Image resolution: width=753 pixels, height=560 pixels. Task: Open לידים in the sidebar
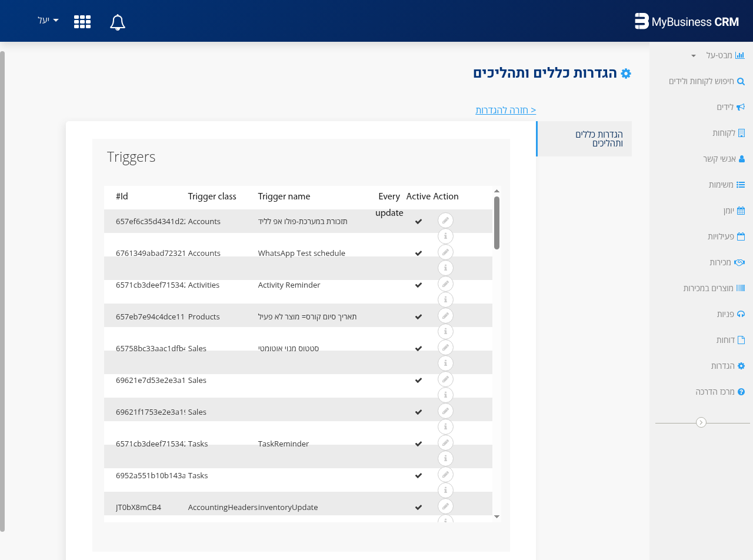(x=730, y=107)
